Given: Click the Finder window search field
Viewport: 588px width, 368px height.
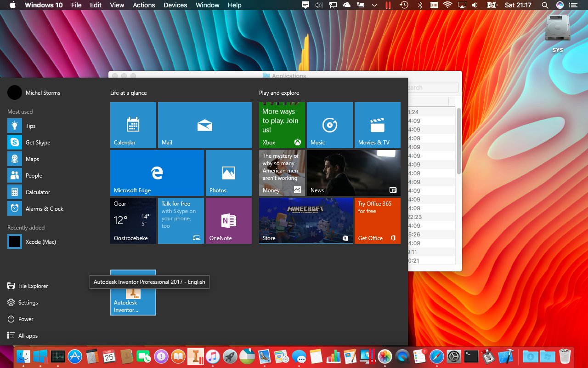Looking at the screenshot, I should click(433, 87).
